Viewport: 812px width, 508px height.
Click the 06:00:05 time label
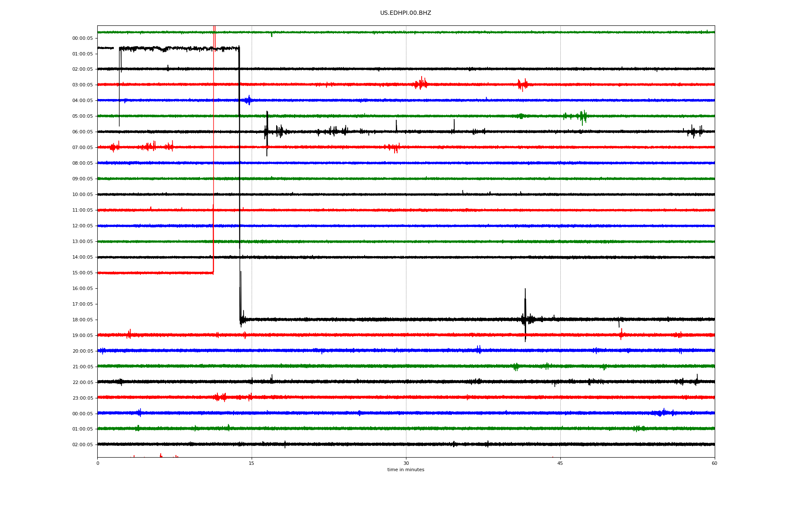click(x=82, y=132)
